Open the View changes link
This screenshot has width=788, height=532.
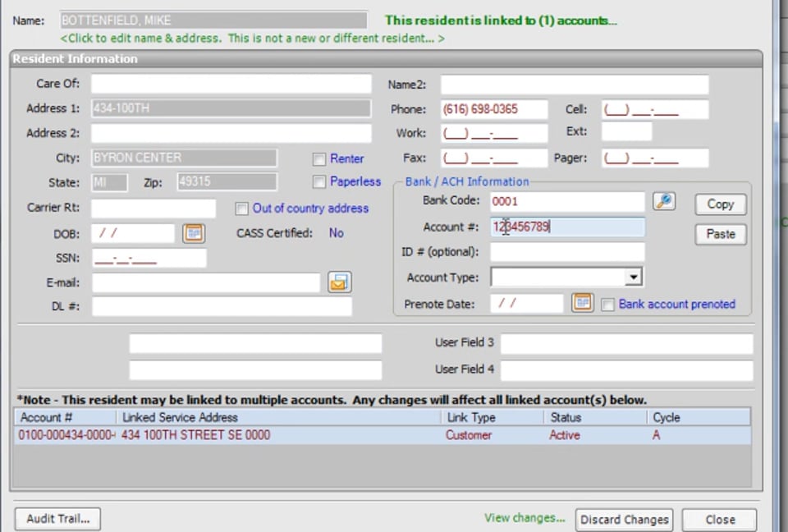pyautogui.click(x=525, y=518)
